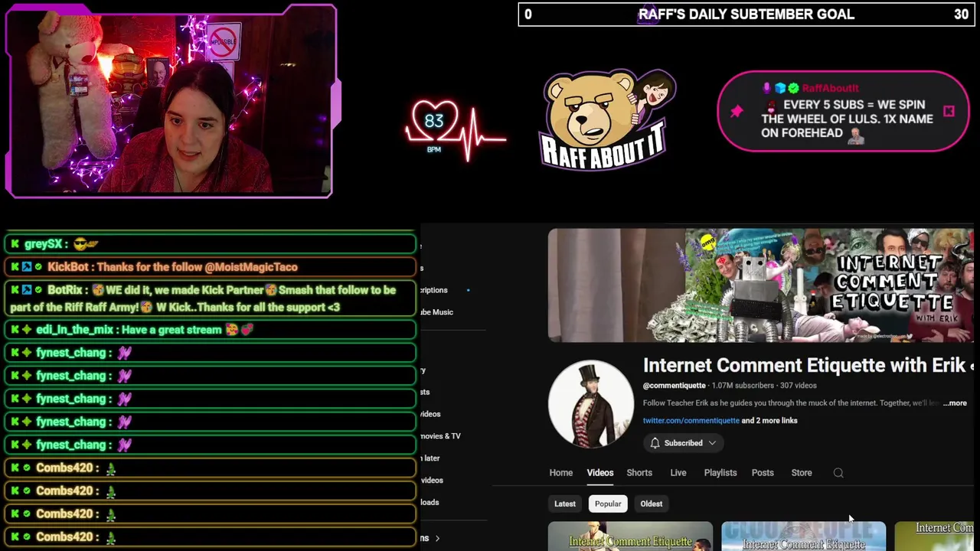Viewport: 980px width, 551px height.
Task: View the Posts tab
Action: 763,473
